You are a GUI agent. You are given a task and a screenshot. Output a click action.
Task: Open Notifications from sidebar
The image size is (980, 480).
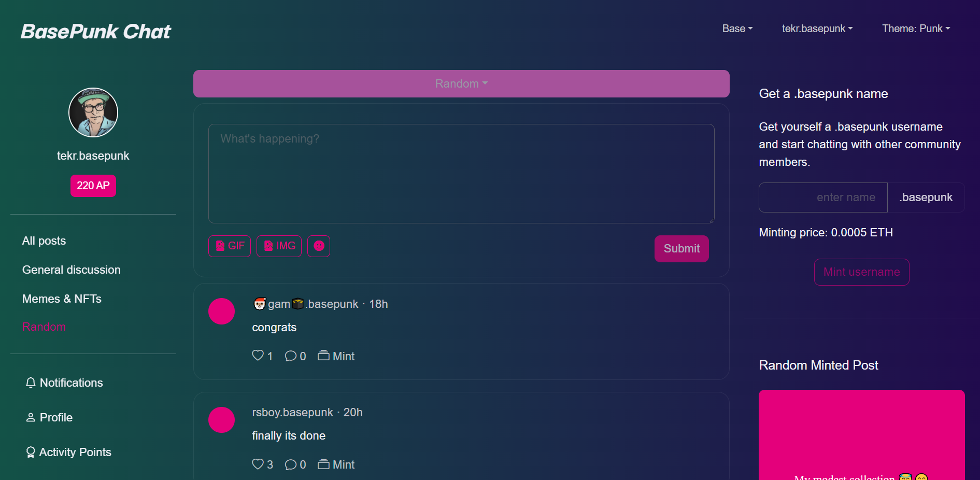pos(64,383)
